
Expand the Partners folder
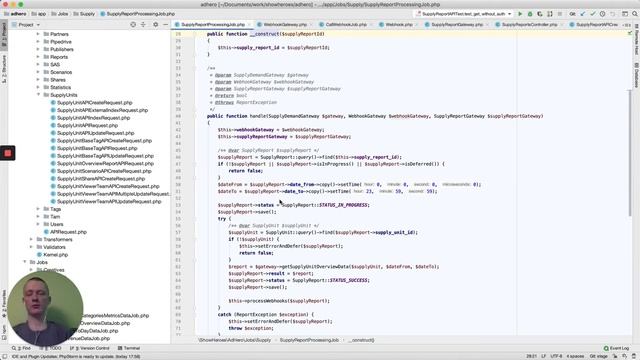[x=38, y=34]
